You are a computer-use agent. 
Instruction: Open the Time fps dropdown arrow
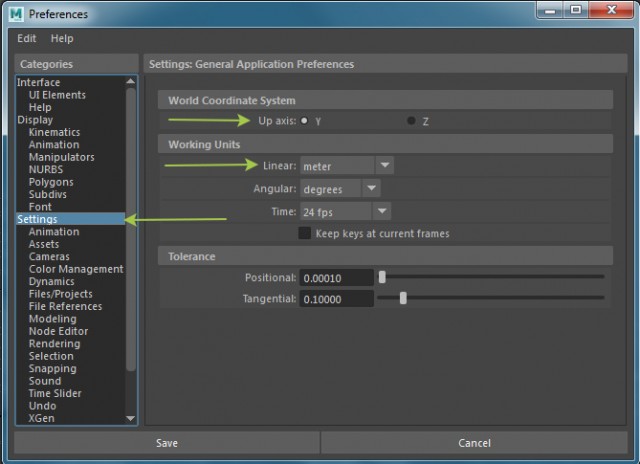[382, 211]
